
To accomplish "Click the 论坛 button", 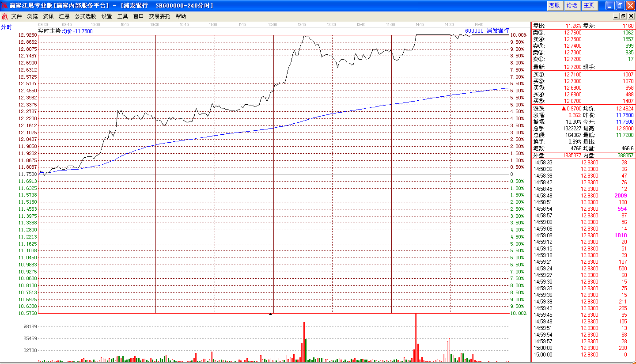I will coord(572,5).
